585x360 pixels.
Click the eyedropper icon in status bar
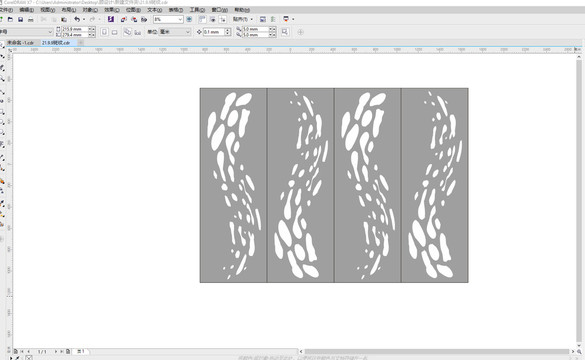tap(18, 358)
